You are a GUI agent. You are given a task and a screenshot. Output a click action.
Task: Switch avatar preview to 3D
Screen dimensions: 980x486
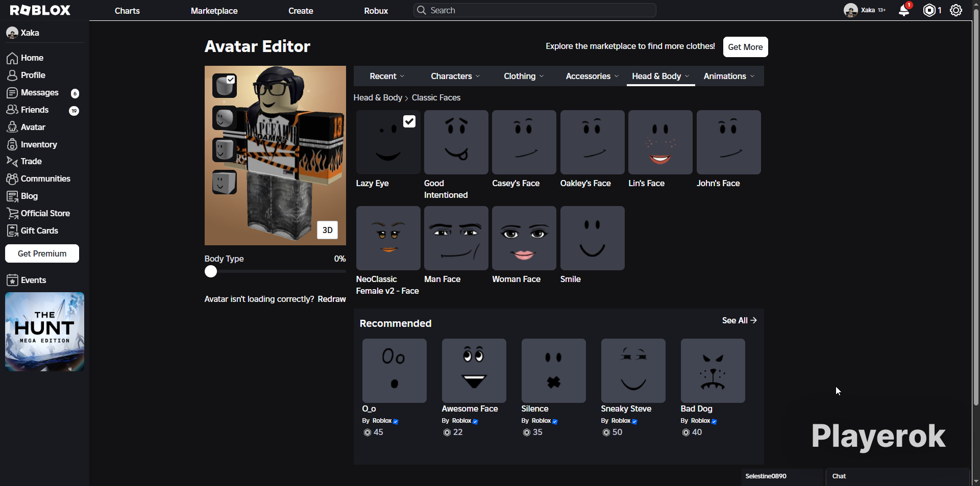[x=327, y=230]
